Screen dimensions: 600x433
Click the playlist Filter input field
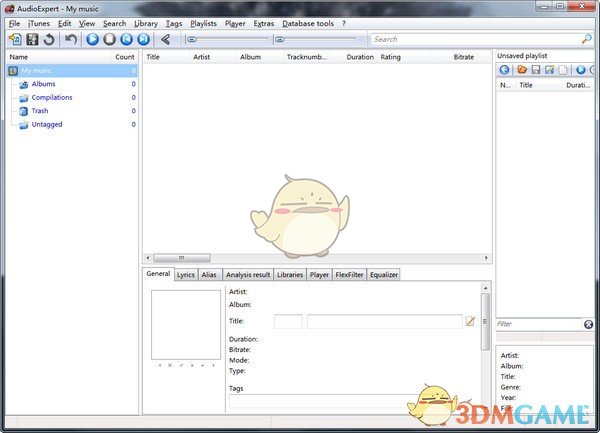[x=539, y=324]
